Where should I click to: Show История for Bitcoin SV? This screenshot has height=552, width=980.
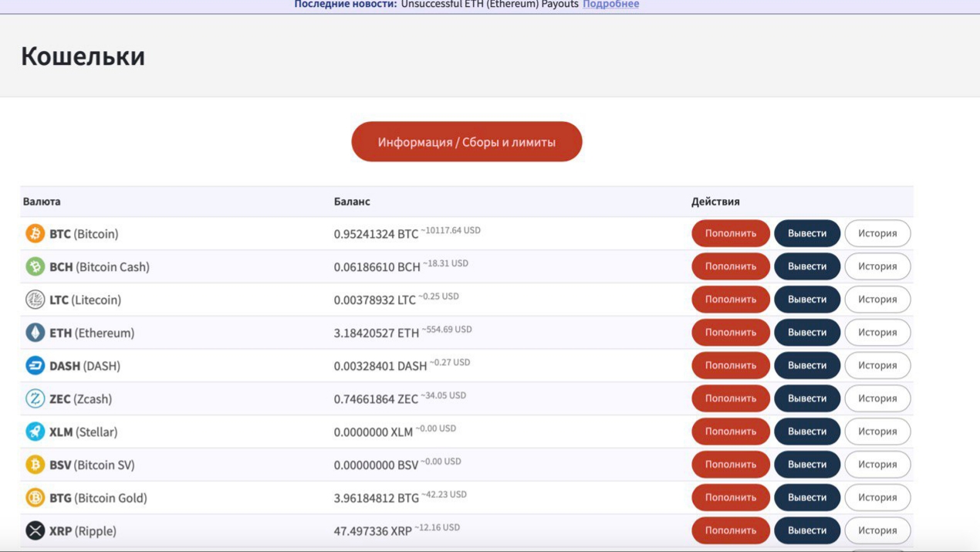(877, 465)
